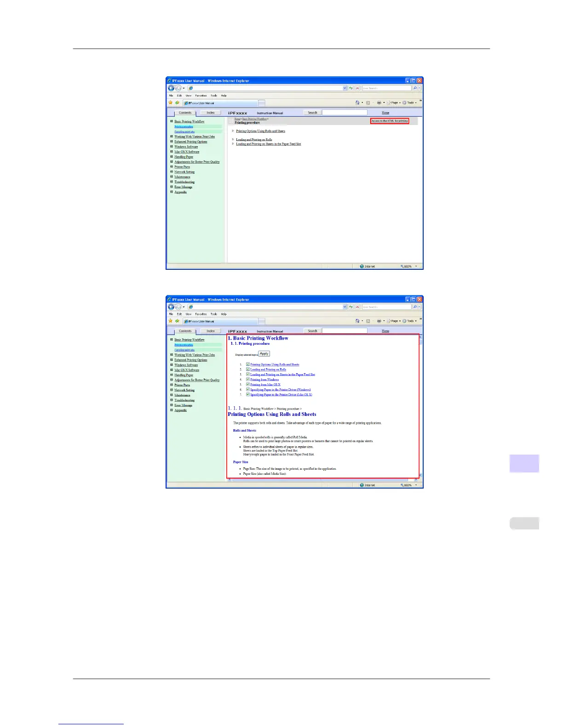This screenshot has width=563, height=728.
Task: Click the Live Search magnifier in upper browser
Action: pyautogui.click(x=415, y=88)
